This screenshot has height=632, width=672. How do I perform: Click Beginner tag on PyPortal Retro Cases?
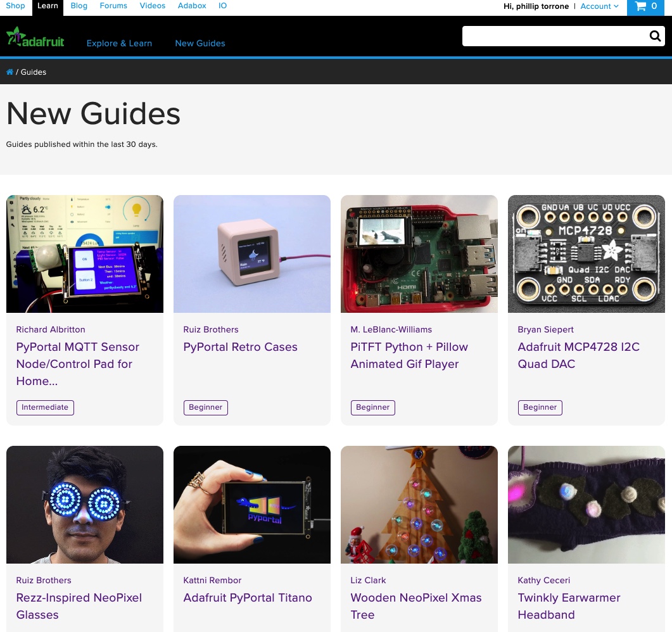point(206,407)
